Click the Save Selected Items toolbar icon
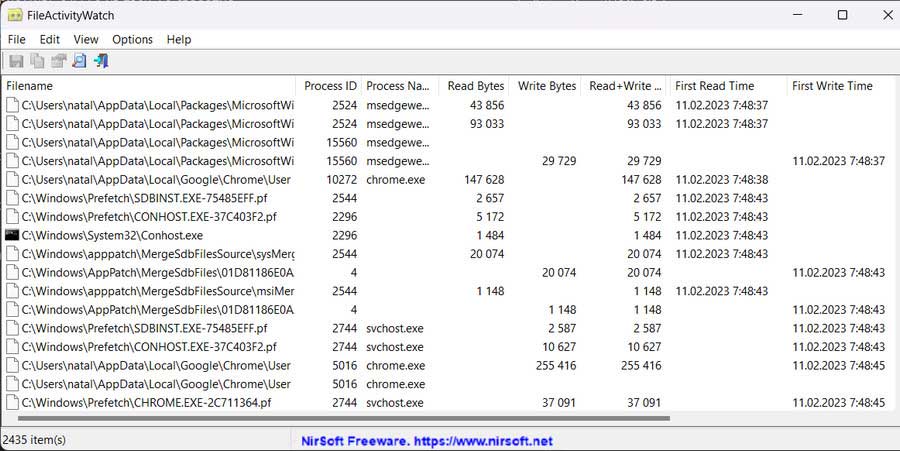Image resolution: width=900 pixels, height=451 pixels. click(17, 61)
